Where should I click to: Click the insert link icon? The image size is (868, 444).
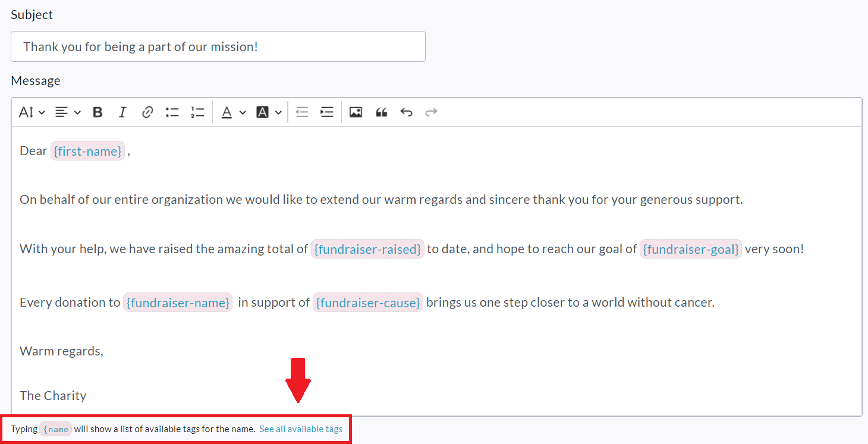(x=147, y=112)
